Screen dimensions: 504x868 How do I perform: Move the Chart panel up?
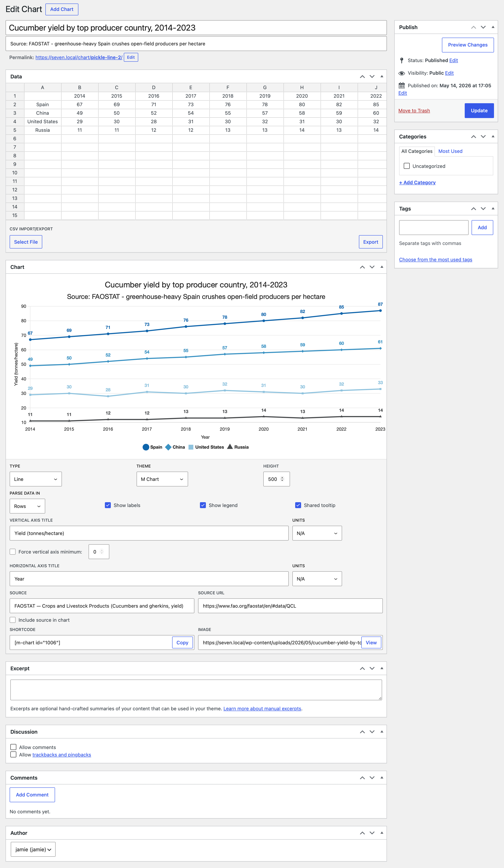click(x=362, y=267)
